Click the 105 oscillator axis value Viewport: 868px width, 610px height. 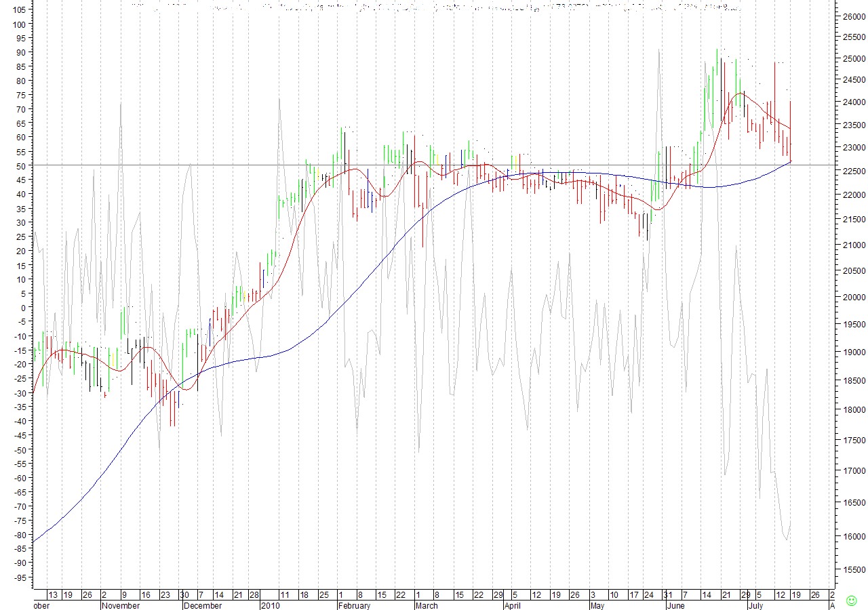(x=20, y=9)
